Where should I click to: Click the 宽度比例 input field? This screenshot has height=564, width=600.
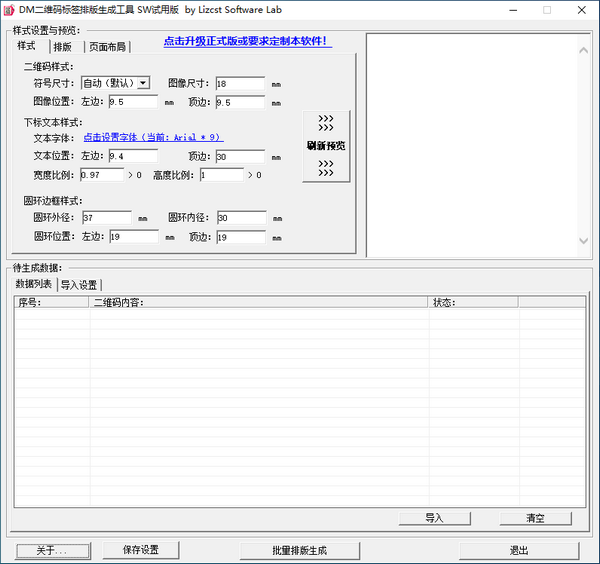coord(101,175)
